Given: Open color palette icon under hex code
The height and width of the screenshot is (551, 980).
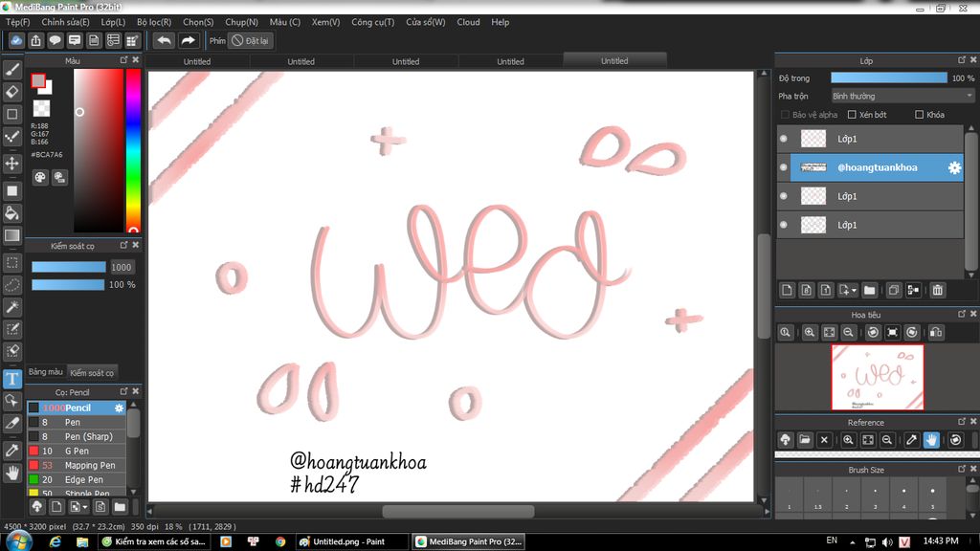Looking at the screenshot, I should click(40, 177).
